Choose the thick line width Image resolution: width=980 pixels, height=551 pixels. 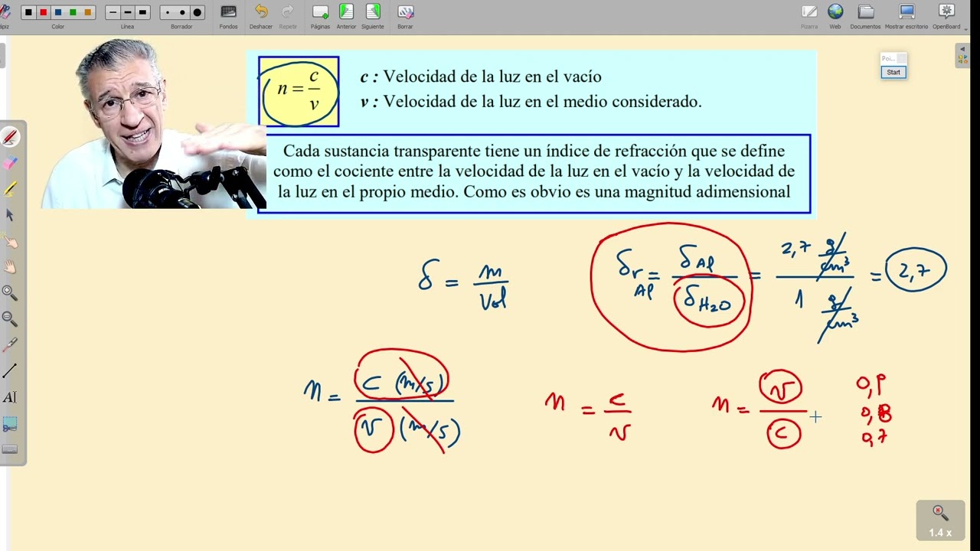[142, 12]
